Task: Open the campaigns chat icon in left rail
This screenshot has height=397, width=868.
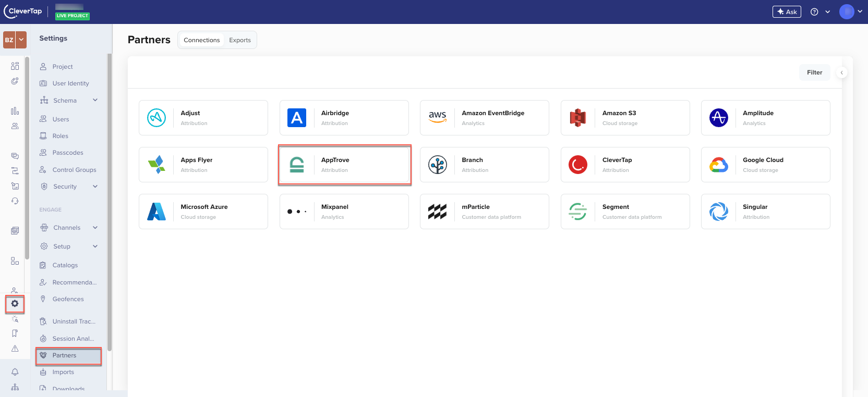Action: point(15,156)
